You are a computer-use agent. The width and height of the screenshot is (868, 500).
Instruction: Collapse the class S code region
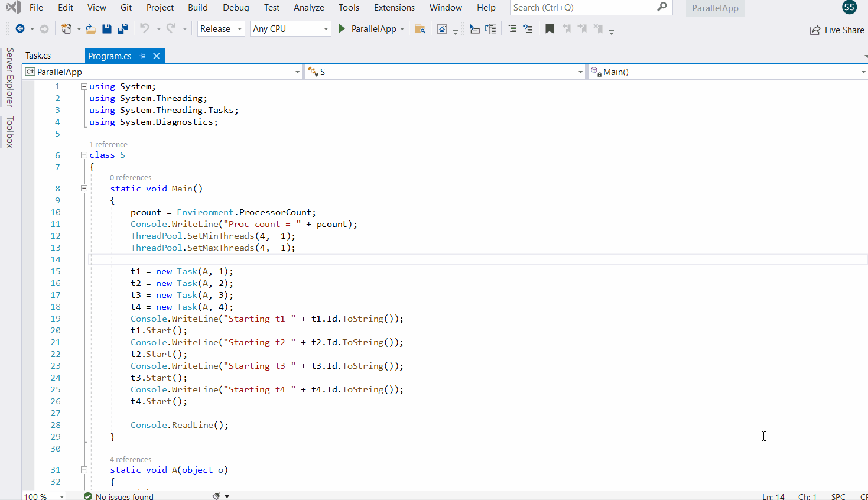pos(84,155)
